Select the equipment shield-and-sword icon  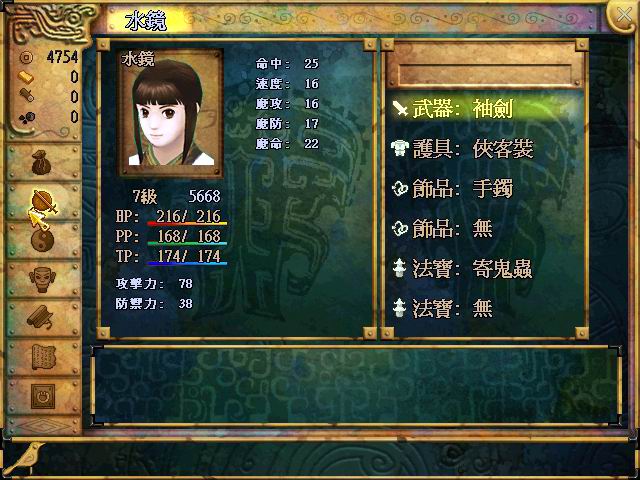coord(42,202)
